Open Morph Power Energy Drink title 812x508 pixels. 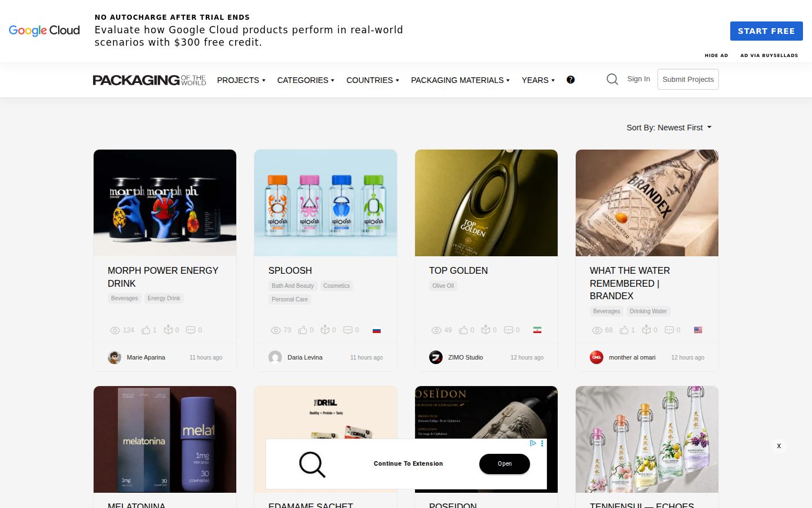163,277
